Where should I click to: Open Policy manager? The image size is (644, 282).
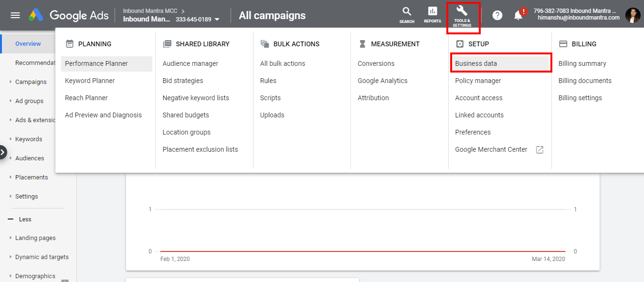click(478, 81)
